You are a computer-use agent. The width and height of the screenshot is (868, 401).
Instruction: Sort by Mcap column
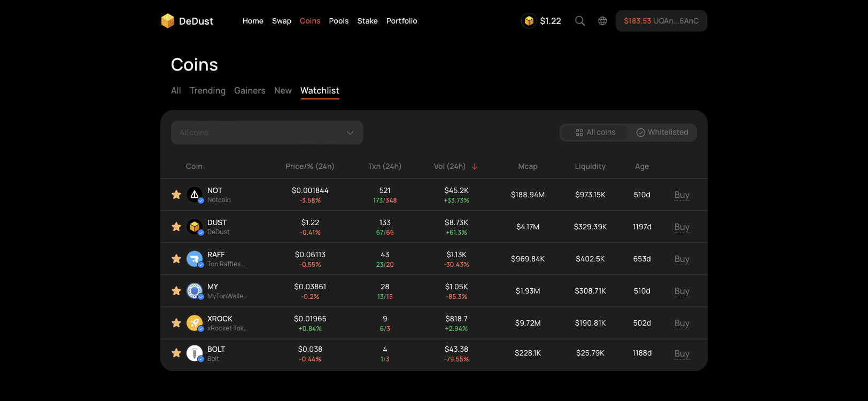pyautogui.click(x=528, y=167)
